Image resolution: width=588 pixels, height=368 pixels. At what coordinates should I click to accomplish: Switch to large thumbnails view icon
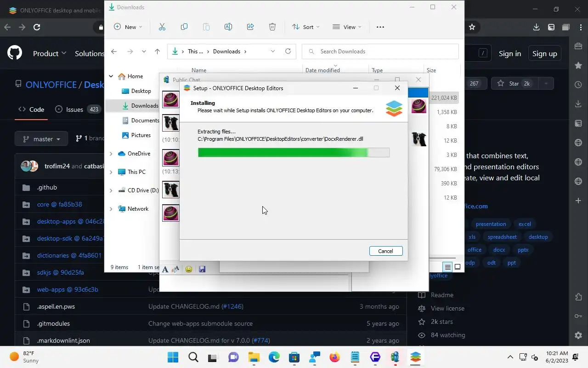tap(458, 267)
